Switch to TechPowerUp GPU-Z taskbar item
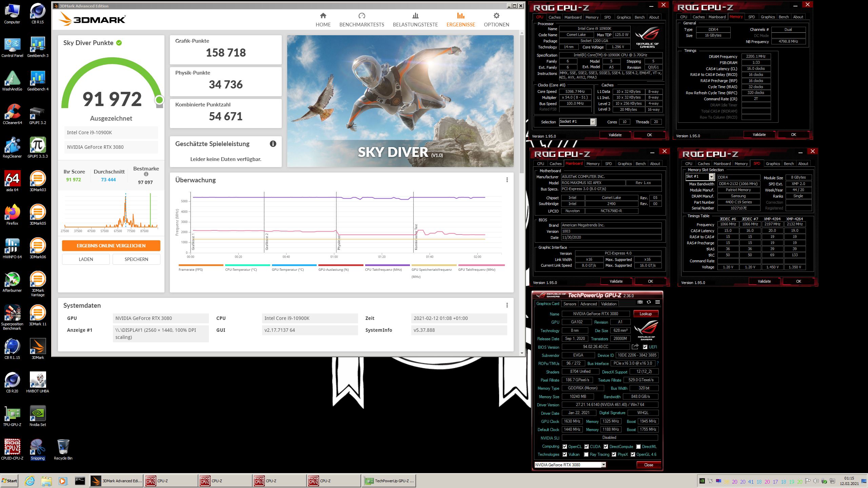The width and height of the screenshot is (868, 488). [389, 481]
